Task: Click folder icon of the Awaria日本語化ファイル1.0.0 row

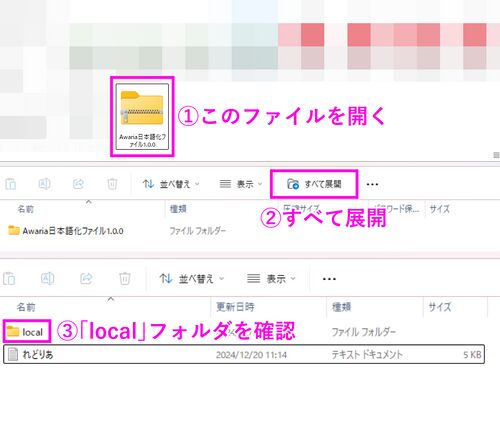Action: tap(14, 230)
